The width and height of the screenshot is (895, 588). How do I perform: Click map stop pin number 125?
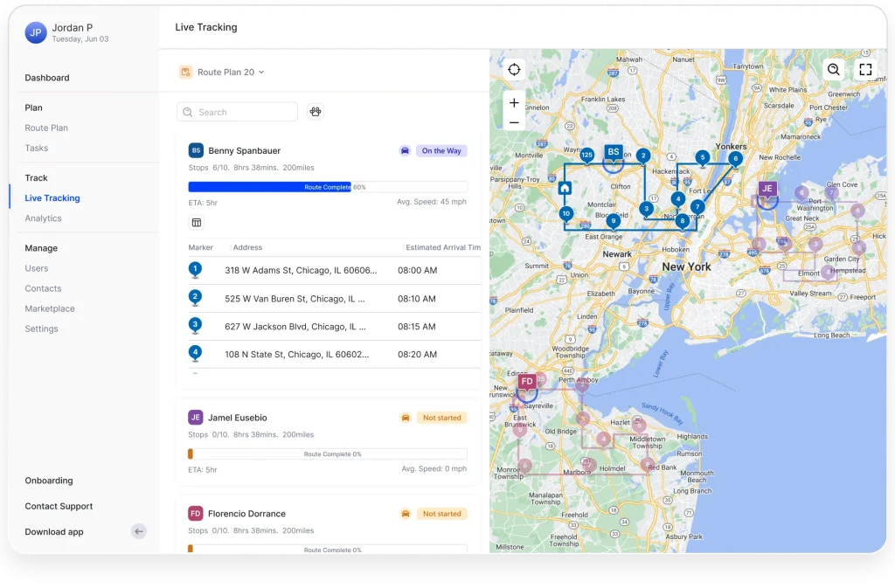tap(586, 156)
